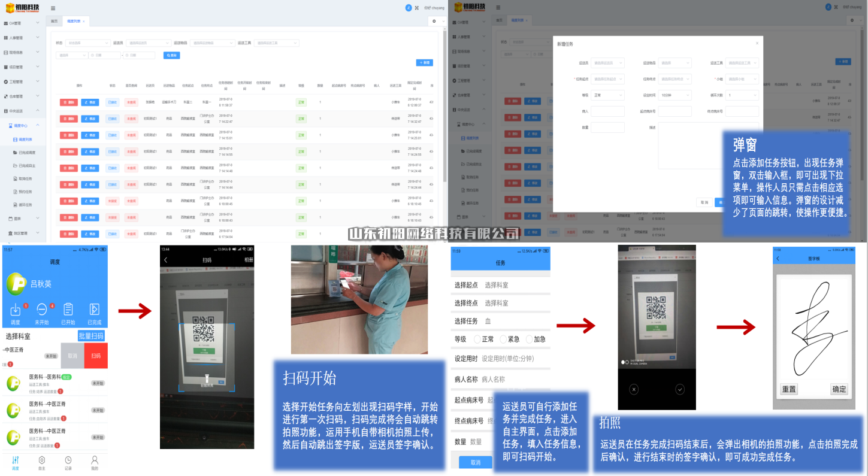Viewport: 868px width, 476px height.
Task: Open 等级 dropdown showing 正常 in dialog
Action: pyautogui.click(x=607, y=95)
